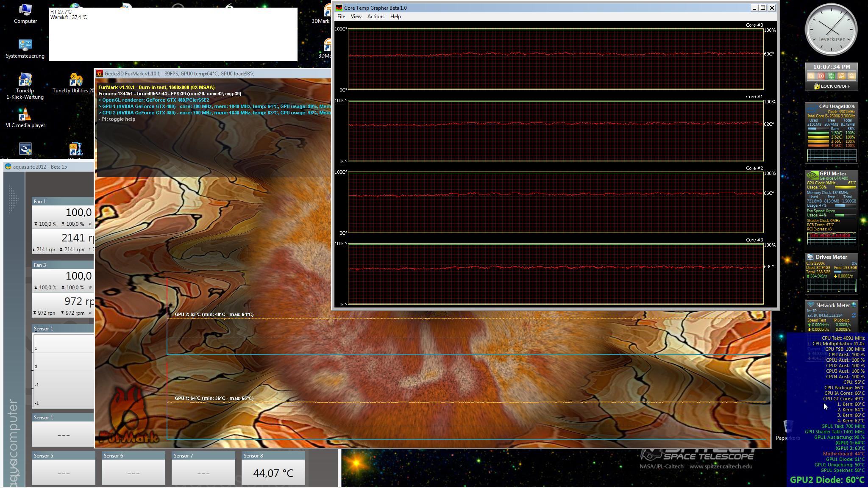Open the File menu in Core Temp Grapher

click(x=341, y=17)
